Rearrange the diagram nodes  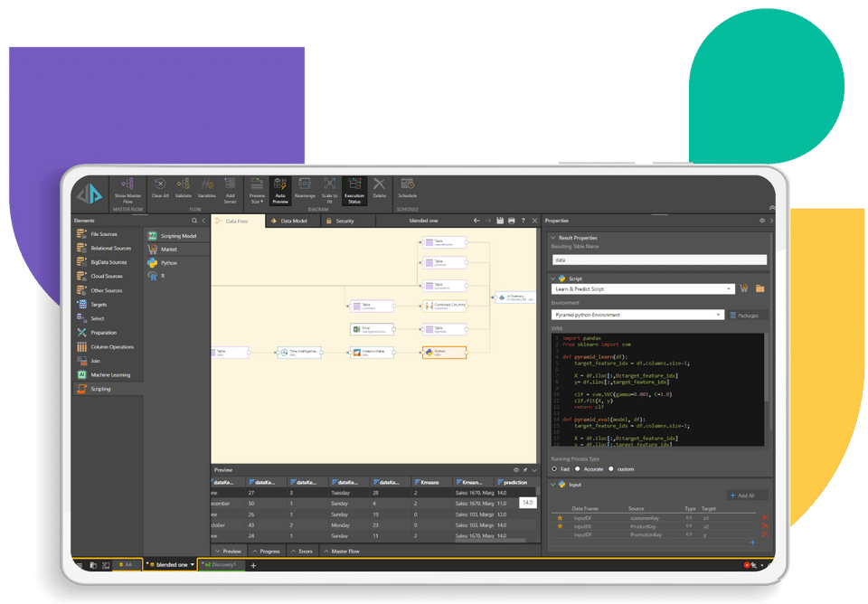305,188
